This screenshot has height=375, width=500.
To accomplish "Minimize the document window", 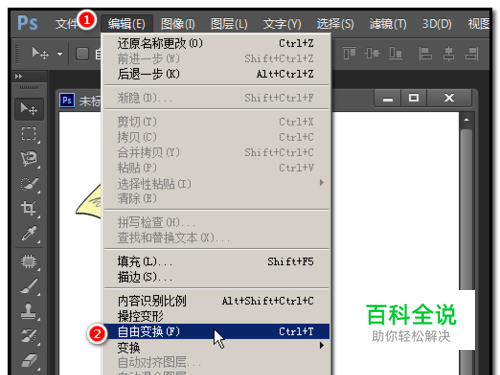I will [x=388, y=98].
